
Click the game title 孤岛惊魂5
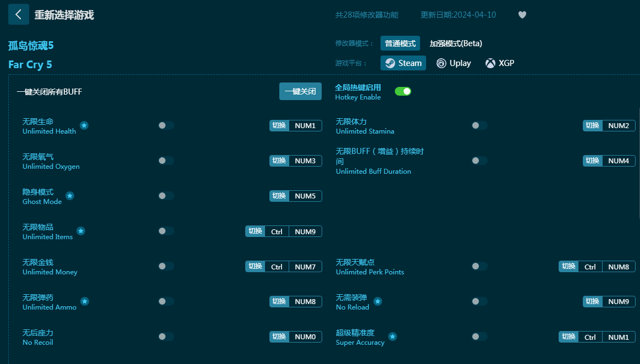pyautogui.click(x=31, y=45)
